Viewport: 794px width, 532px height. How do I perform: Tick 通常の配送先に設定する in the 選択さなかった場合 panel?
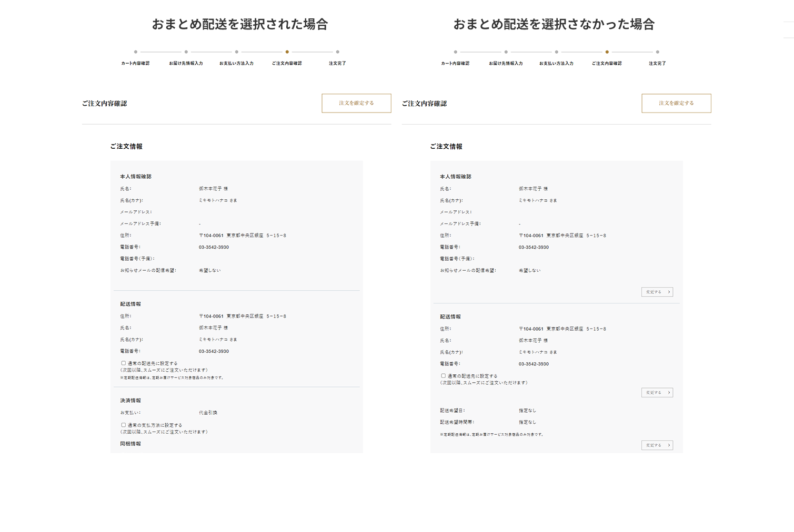tap(444, 376)
